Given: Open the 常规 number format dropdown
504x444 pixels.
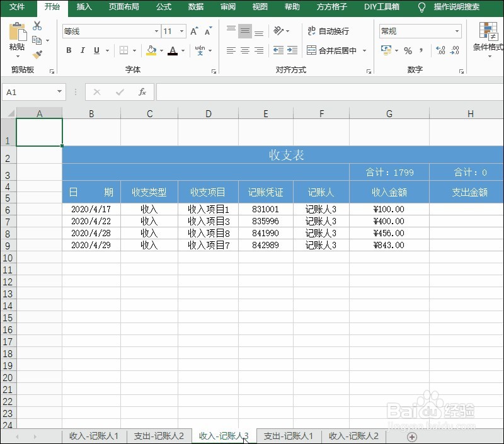Looking at the screenshot, I should point(455,30).
